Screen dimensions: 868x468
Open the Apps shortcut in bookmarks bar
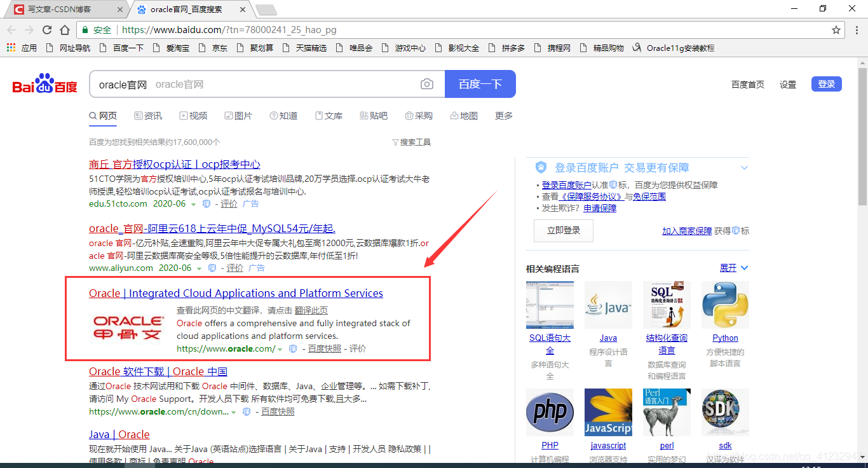pos(22,48)
